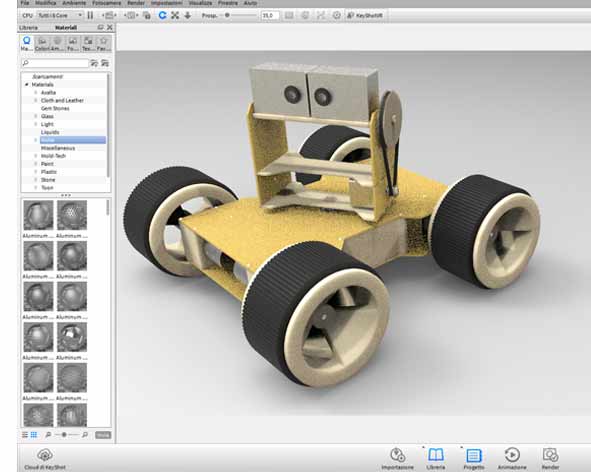
Task: Switch to grid view of materials
Action: point(34,435)
